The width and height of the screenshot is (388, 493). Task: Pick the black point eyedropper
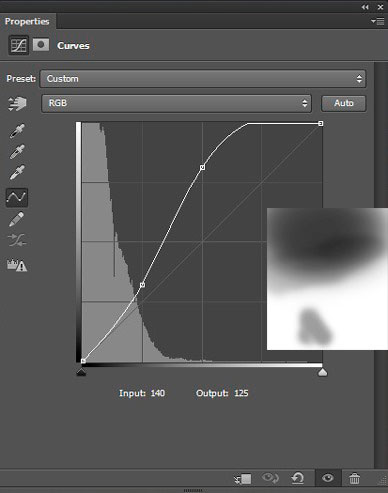click(x=17, y=131)
